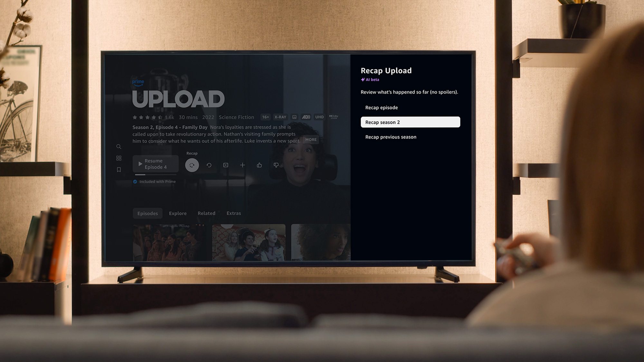
Task: Select the Episodes tab
Action: point(147,213)
